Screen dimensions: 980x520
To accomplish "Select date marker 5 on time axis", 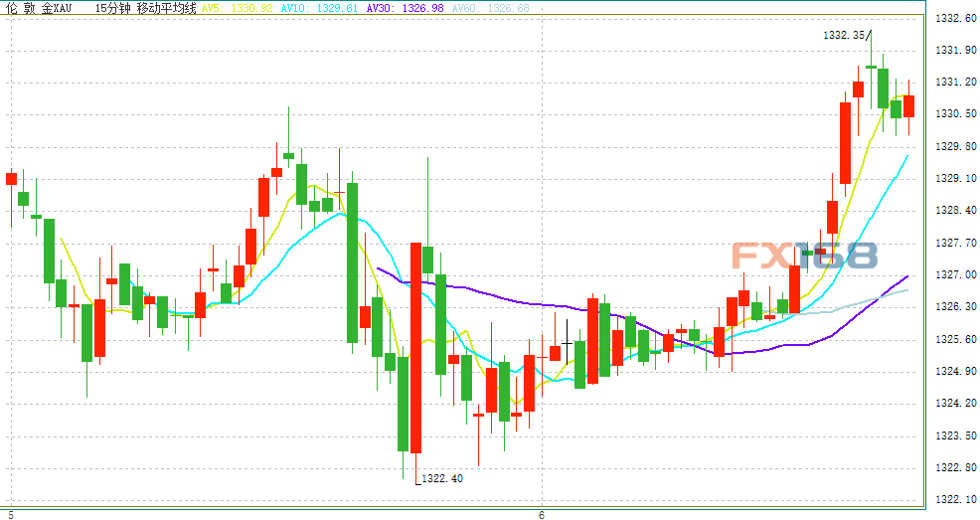I will coord(12,514).
